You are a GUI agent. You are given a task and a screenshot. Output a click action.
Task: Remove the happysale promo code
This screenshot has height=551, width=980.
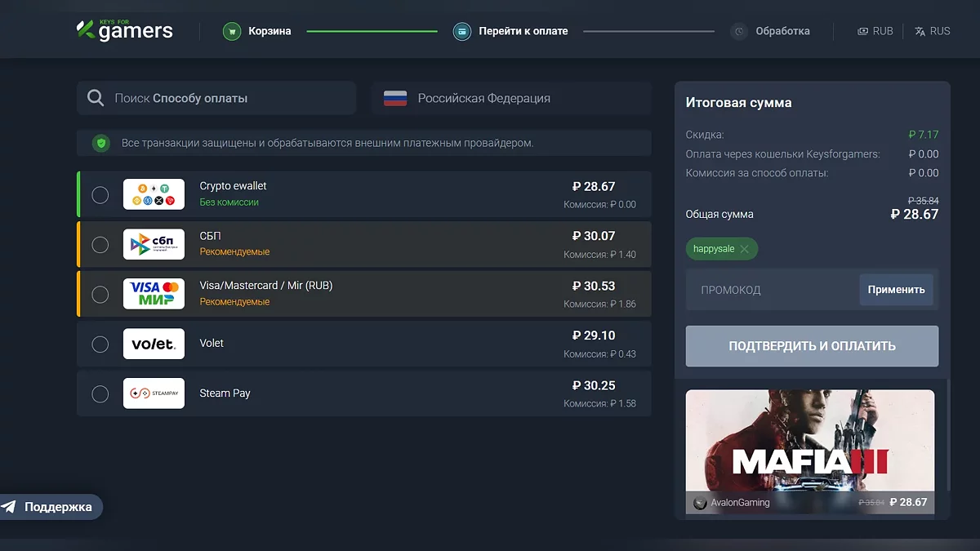pos(744,249)
